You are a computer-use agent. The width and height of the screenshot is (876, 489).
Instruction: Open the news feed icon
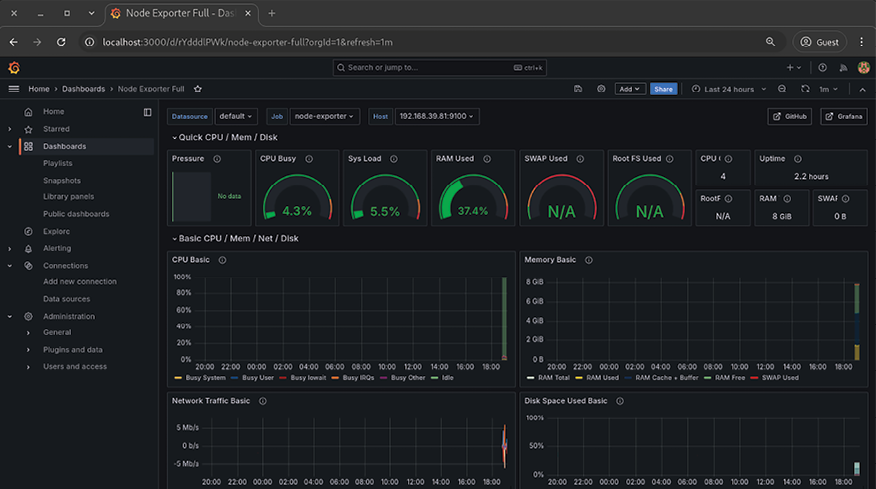(842, 67)
